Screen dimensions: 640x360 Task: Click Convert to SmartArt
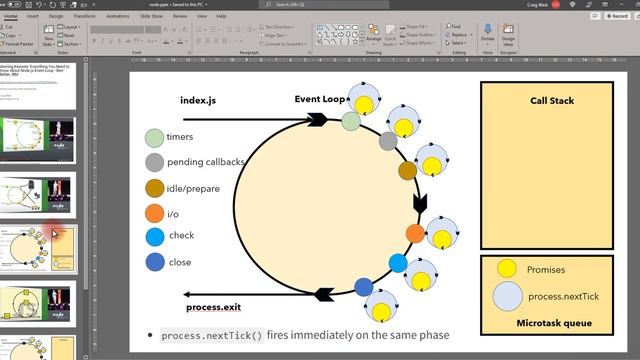click(x=282, y=44)
